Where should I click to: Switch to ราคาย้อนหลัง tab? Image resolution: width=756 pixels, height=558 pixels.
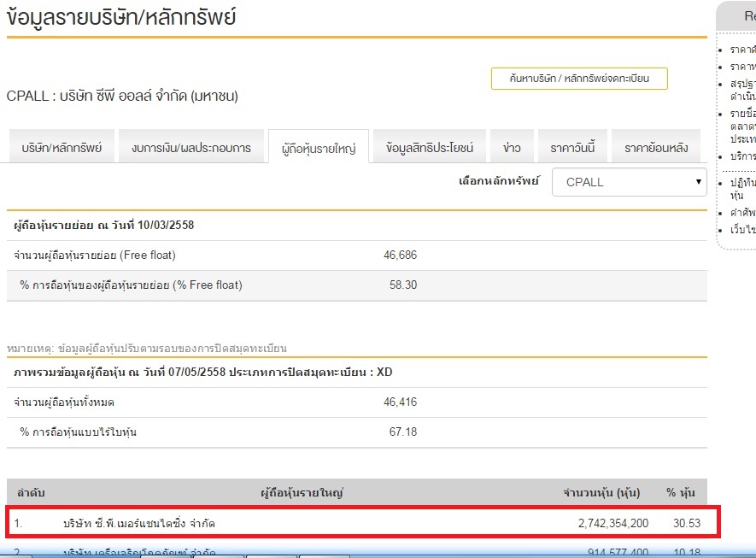(656, 147)
